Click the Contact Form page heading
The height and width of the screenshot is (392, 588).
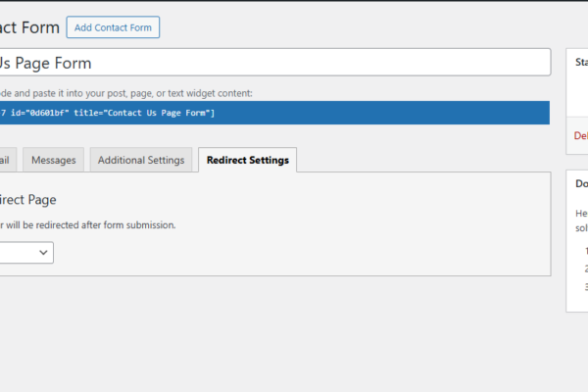(x=29, y=26)
